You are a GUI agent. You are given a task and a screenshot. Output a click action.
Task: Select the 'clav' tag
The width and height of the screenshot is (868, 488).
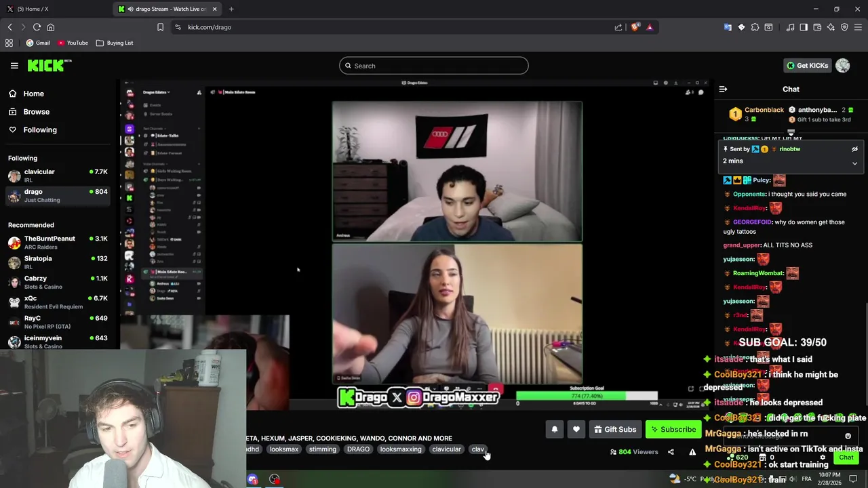point(478,449)
